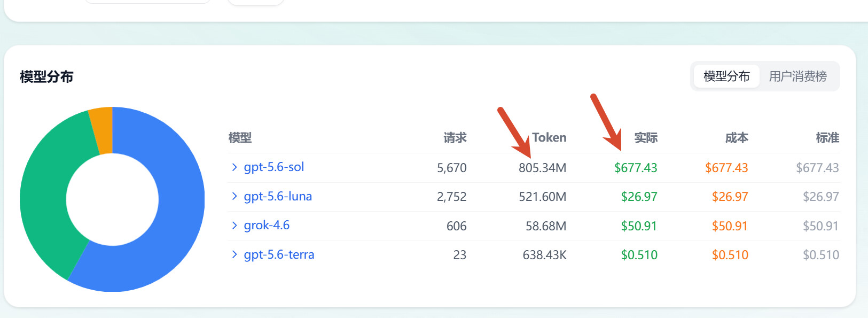
Task: Select the gray $677.43 standard cell
Action: tap(817, 168)
